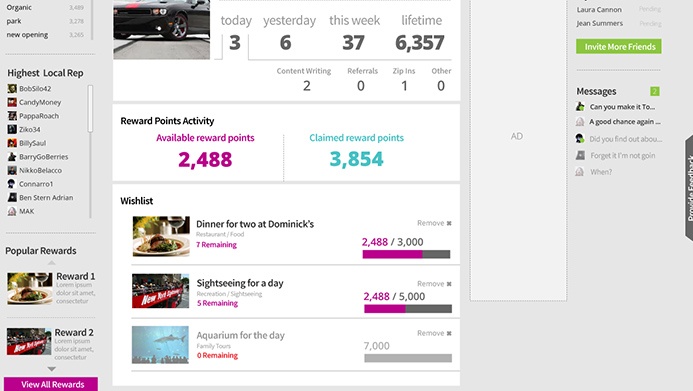693x391 pixels.
Task: Click the '7 Remaining' label
Action: [x=217, y=245]
